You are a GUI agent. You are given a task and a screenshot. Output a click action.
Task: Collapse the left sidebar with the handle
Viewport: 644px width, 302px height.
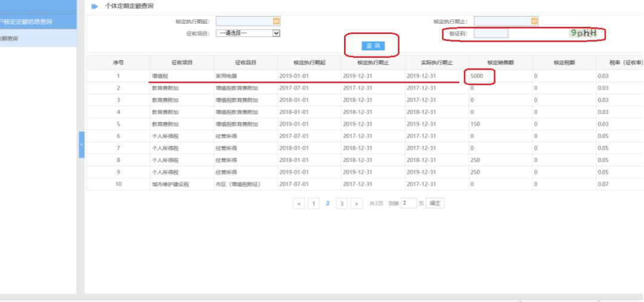pos(82,145)
